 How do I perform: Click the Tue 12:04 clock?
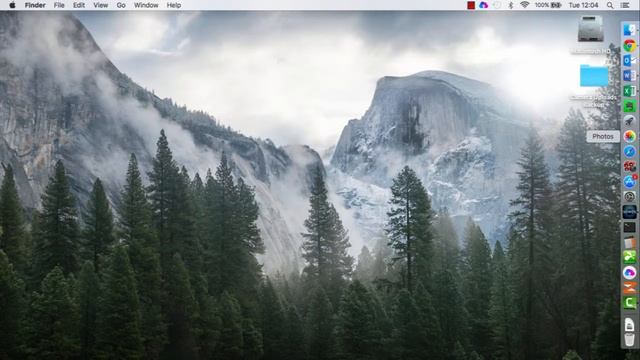(x=583, y=5)
